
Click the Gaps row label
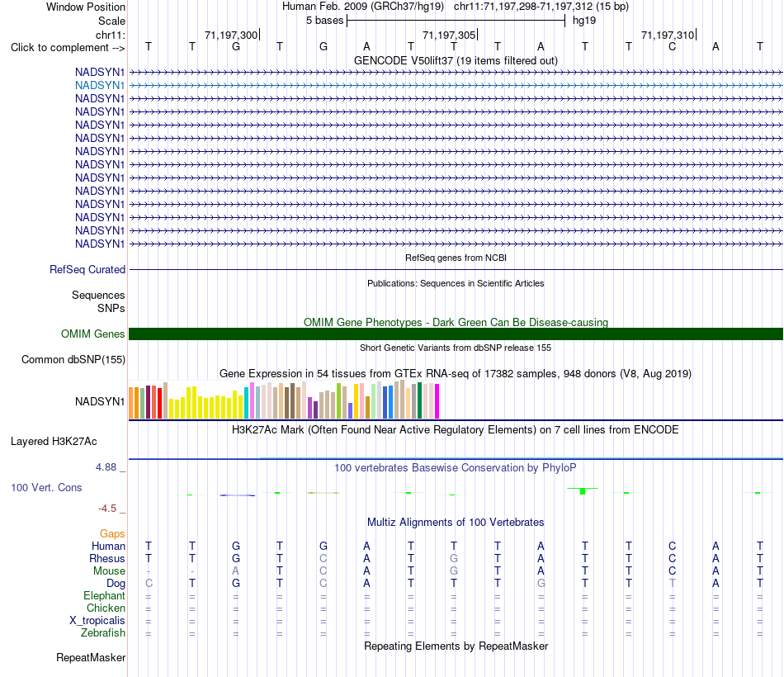point(112,534)
